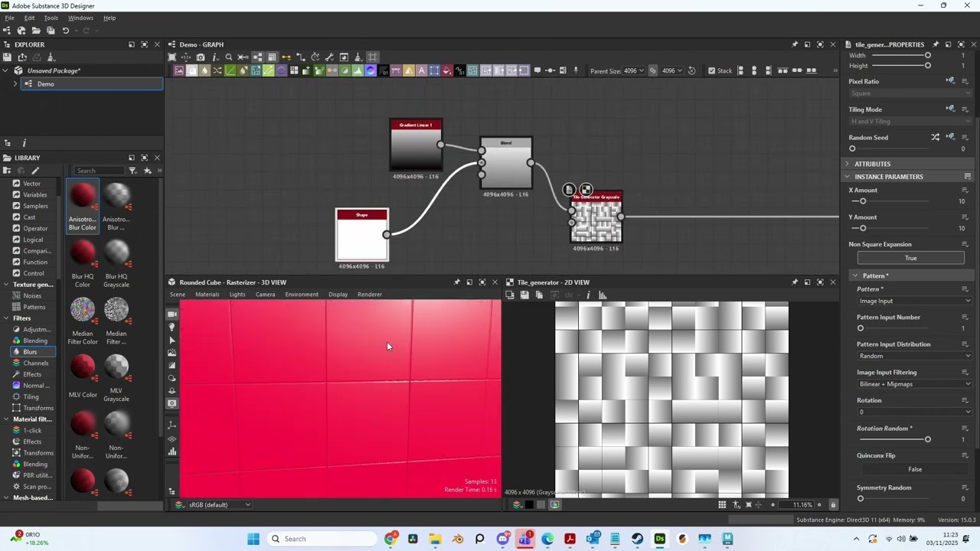Click the histogram icon in 2D view toolbar
Screen dimensions: 980x551
(x=603, y=295)
